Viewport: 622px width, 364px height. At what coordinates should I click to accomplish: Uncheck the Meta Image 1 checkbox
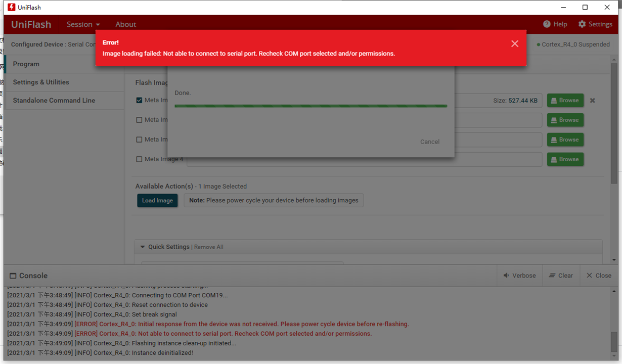[x=139, y=100]
